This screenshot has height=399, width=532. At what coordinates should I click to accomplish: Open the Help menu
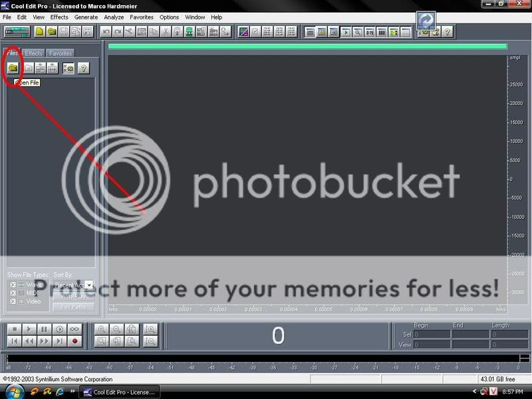[216, 17]
